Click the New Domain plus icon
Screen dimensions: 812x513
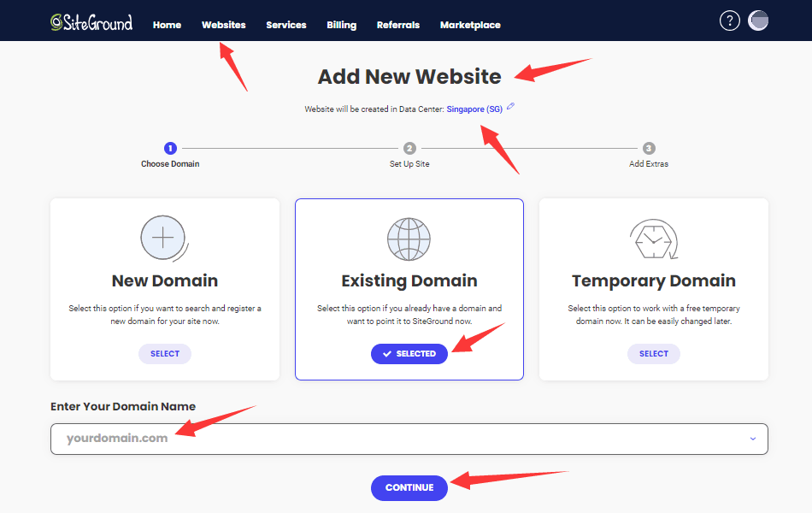pos(162,237)
